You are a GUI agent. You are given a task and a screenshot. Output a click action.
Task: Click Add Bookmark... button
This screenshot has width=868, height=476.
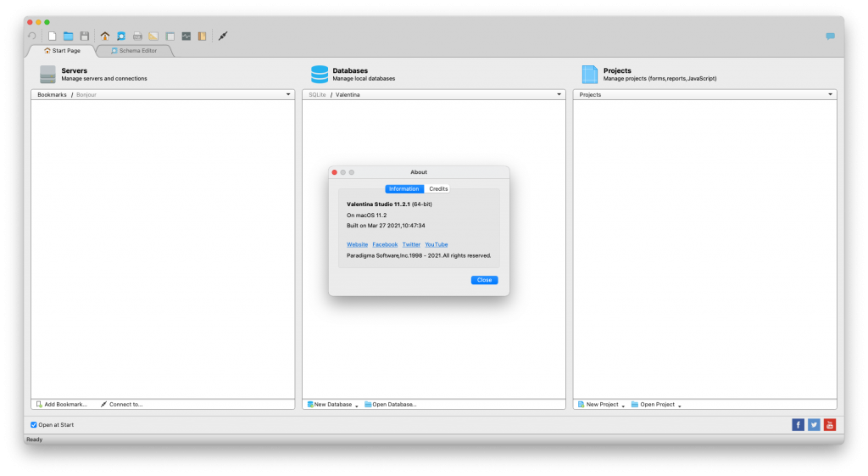pyautogui.click(x=61, y=405)
